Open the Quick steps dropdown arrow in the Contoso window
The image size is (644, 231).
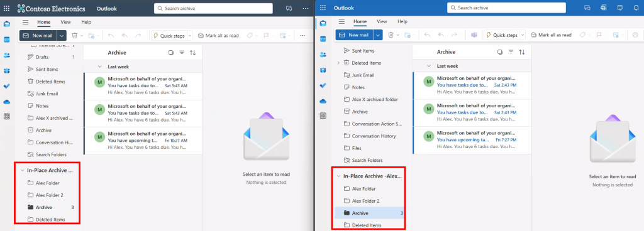click(x=190, y=36)
